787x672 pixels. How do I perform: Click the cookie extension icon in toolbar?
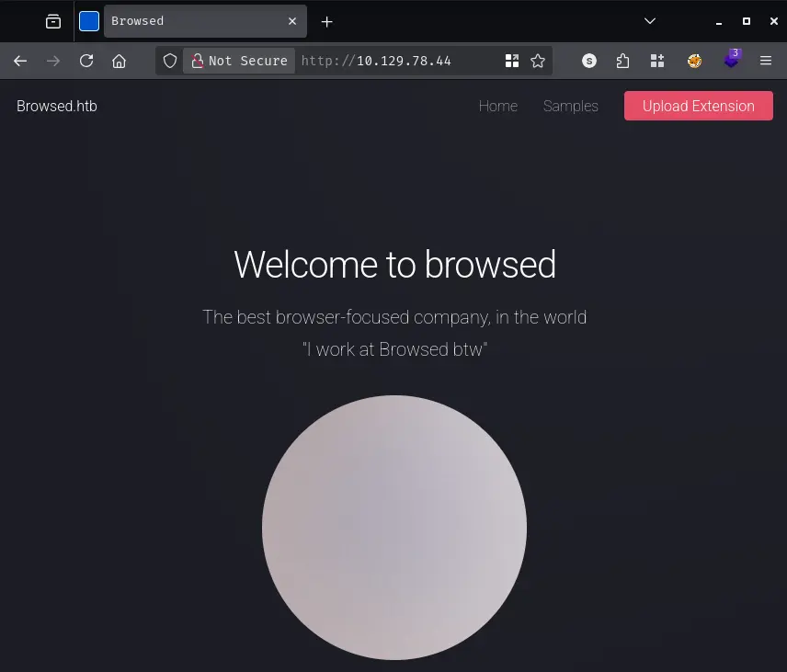[x=695, y=61]
